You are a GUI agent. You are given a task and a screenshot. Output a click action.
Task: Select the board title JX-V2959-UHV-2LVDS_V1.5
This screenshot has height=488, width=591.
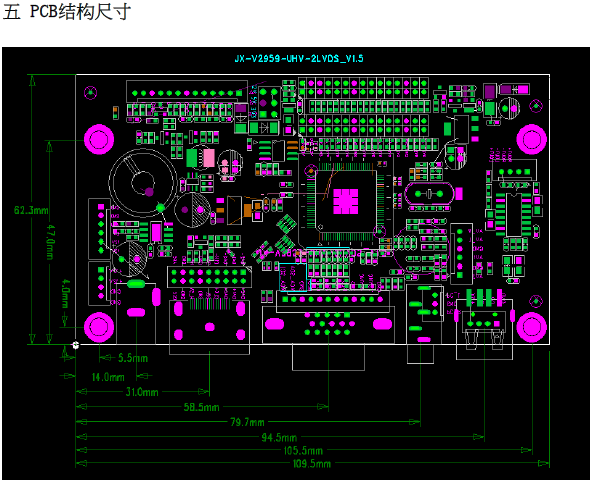click(x=299, y=58)
